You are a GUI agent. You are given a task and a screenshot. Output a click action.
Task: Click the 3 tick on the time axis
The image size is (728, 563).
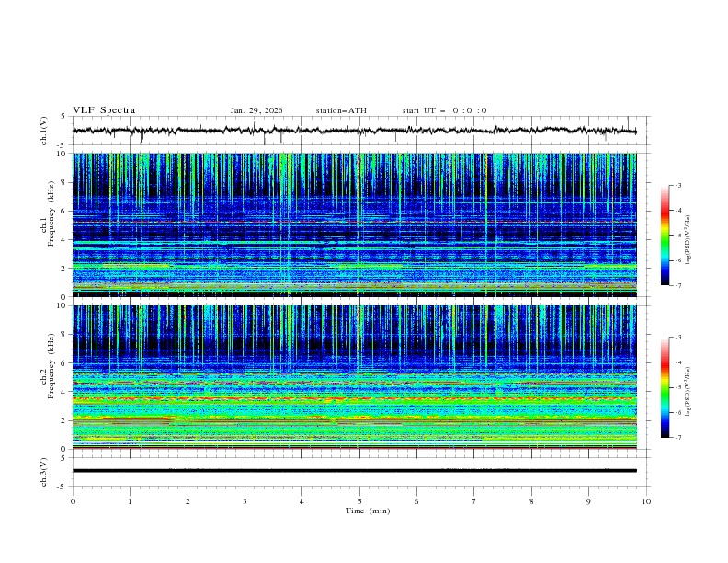pos(245,501)
